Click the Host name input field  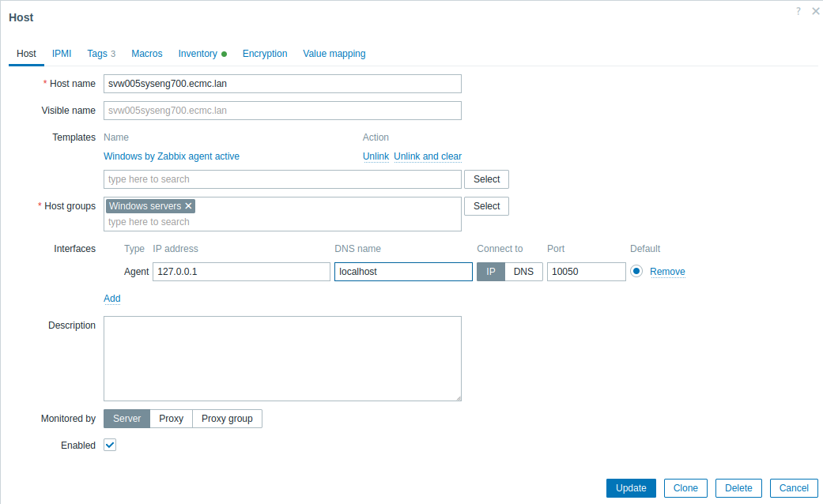[x=282, y=84]
